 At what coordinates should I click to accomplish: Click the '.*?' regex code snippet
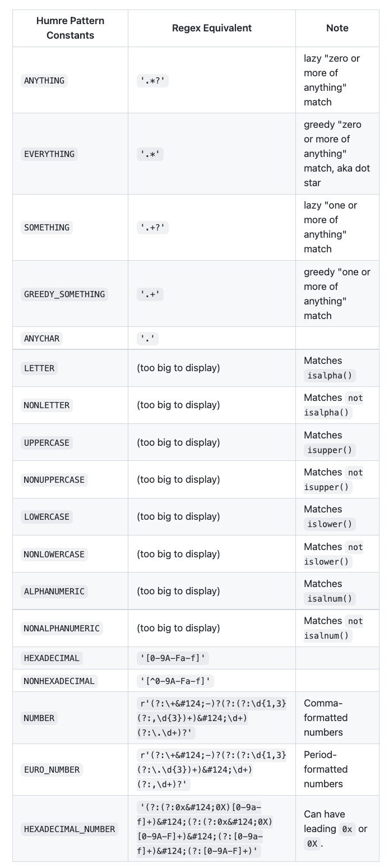(x=152, y=80)
